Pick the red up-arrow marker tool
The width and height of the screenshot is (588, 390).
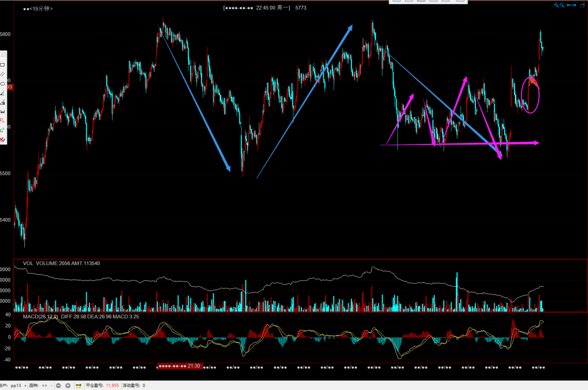[x=2, y=120]
